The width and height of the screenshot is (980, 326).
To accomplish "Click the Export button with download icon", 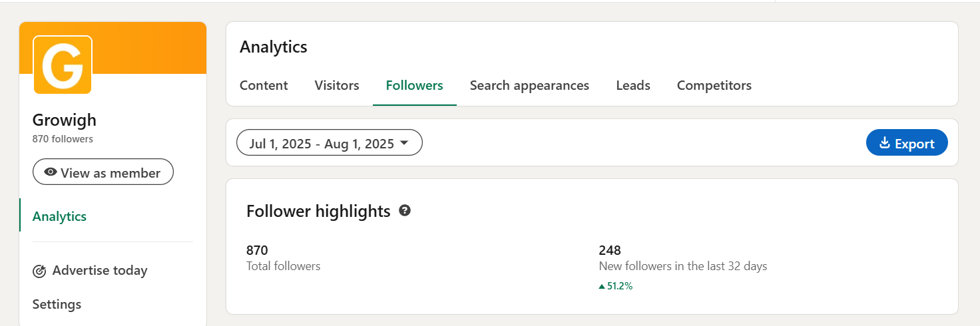I will click(906, 143).
